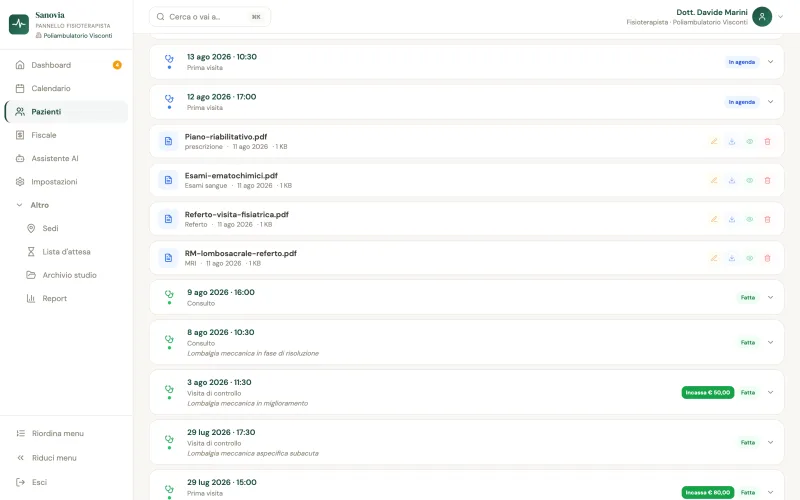
Task: Open Dashboard in the sidebar
Action: tap(66, 65)
